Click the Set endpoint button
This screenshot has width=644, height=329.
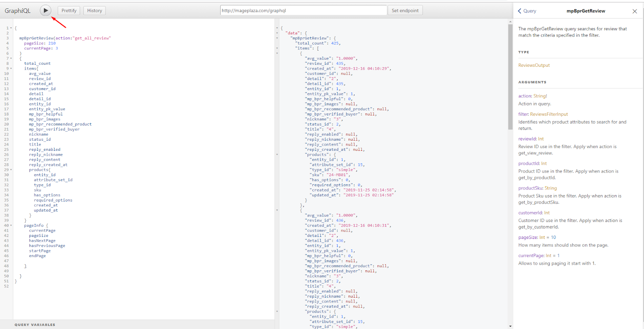(405, 10)
